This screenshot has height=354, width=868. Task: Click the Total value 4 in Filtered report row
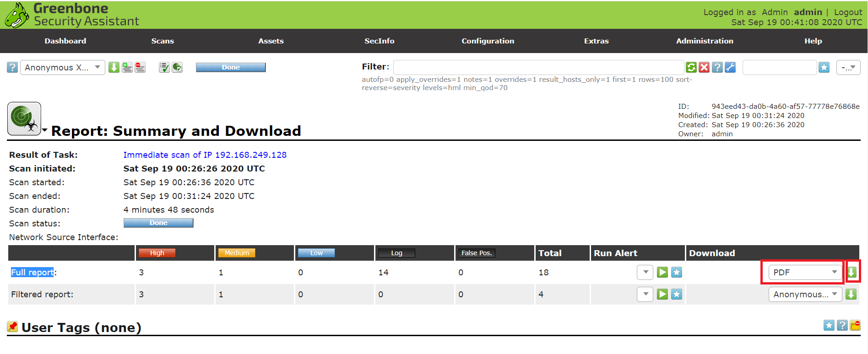541,295
